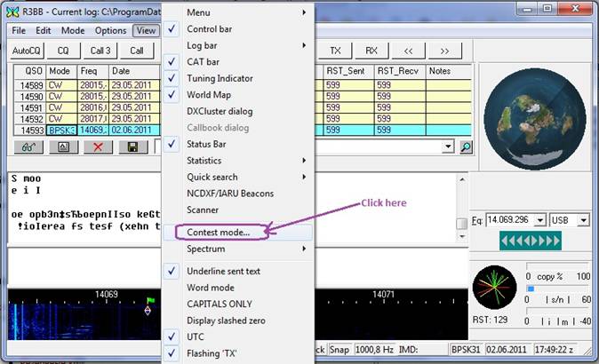Screen dimensions: 599x364
Task: Click the magnifier icon right of the search box
Action: point(466,146)
